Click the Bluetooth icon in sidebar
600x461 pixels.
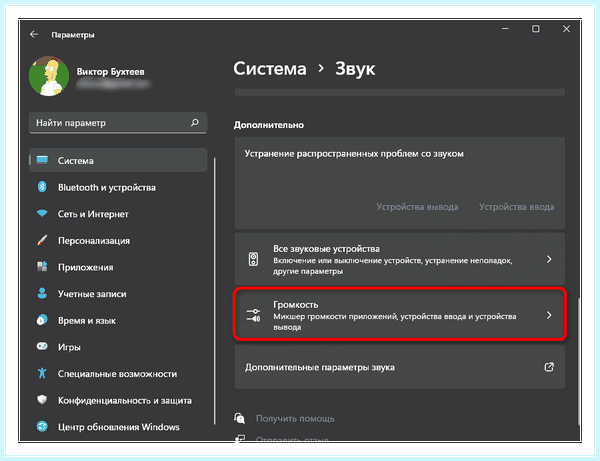tap(42, 187)
